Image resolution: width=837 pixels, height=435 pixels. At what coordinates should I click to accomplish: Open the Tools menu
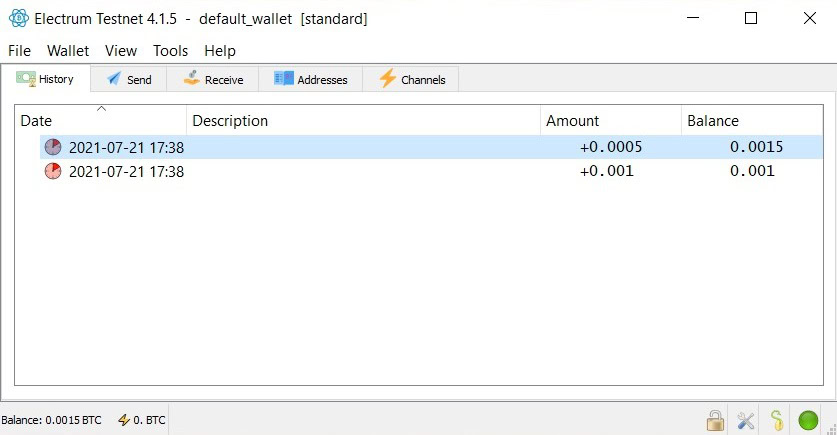170,51
